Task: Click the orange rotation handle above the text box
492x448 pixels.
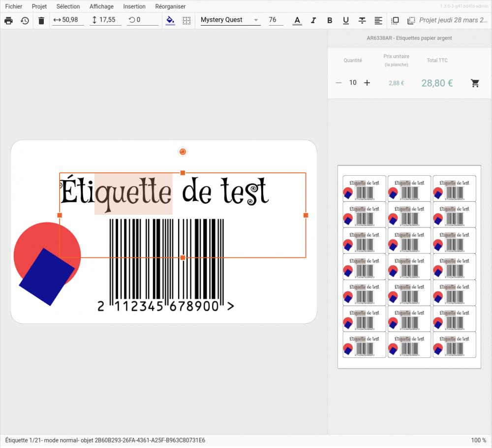Action: coord(183,152)
